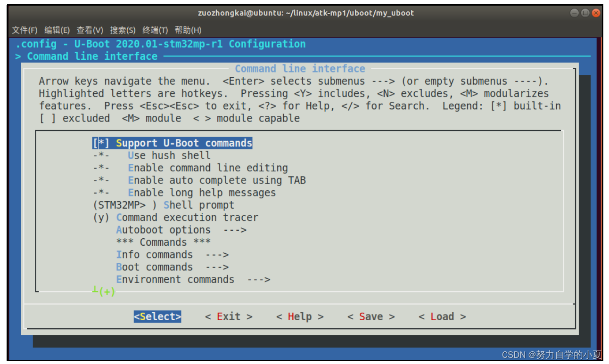Close the terminal window

pyautogui.click(x=596, y=13)
